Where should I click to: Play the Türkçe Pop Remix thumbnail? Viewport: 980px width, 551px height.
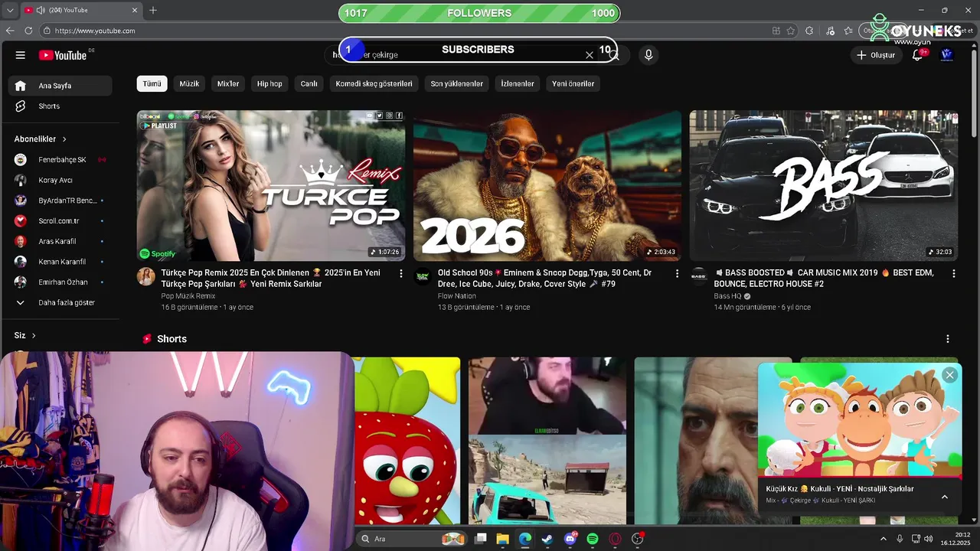click(271, 186)
